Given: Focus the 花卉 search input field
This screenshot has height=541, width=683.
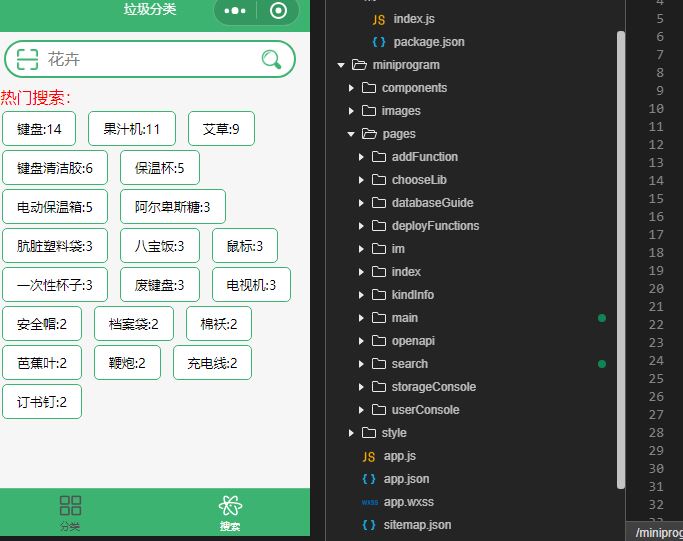Looking at the screenshot, I should click(x=150, y=59).
